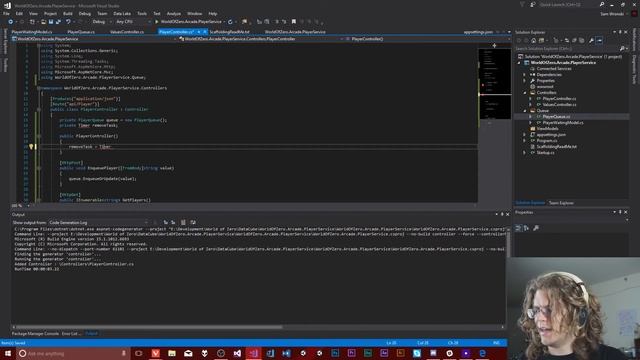This screenshot has height=360, width=640.
Task: Select wwwroot in Solution Explorer
Action: [545, 87]
